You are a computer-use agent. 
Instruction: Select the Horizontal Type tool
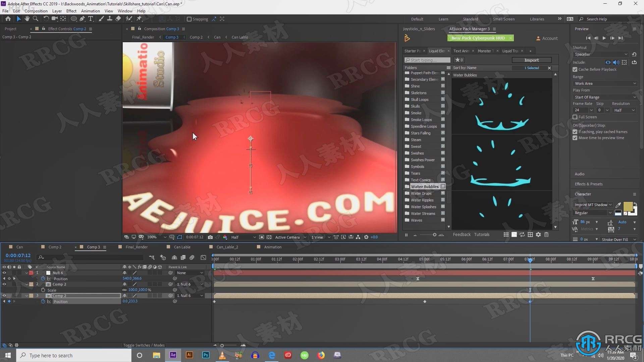[90, 19]
